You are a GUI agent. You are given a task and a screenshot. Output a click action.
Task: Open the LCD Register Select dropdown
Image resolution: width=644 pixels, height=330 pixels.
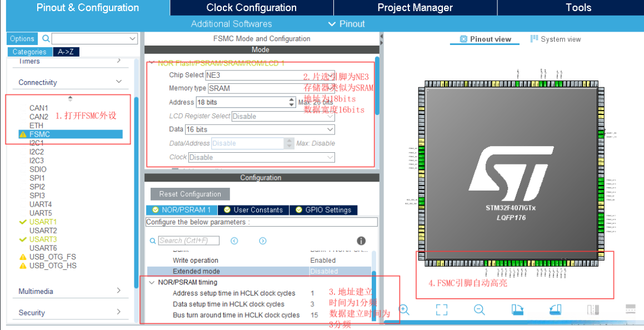tap(283, 116)
